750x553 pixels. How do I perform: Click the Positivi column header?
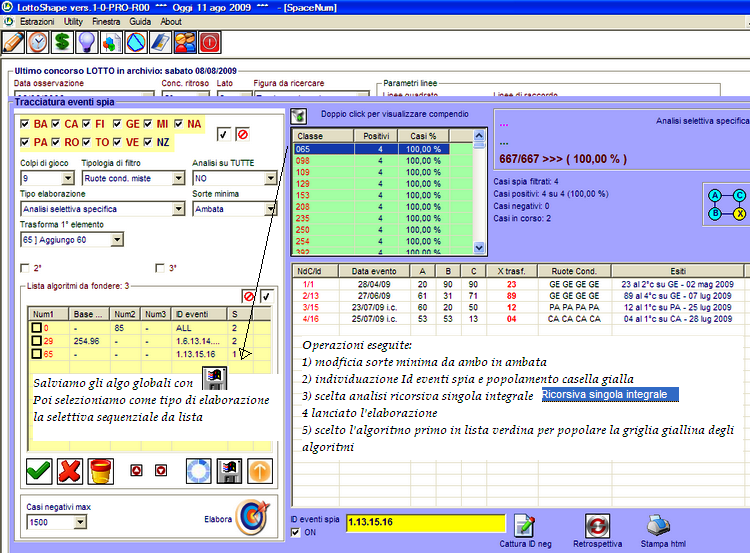point(376,136)
